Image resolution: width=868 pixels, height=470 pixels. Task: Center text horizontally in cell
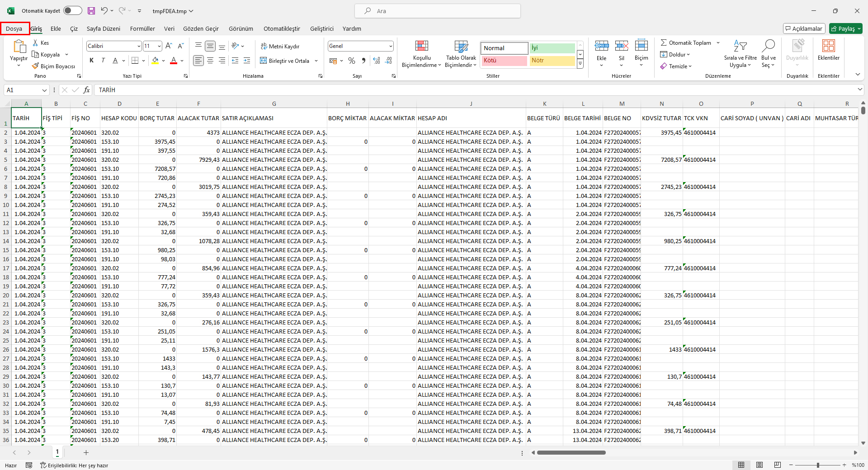coord(210,61)
